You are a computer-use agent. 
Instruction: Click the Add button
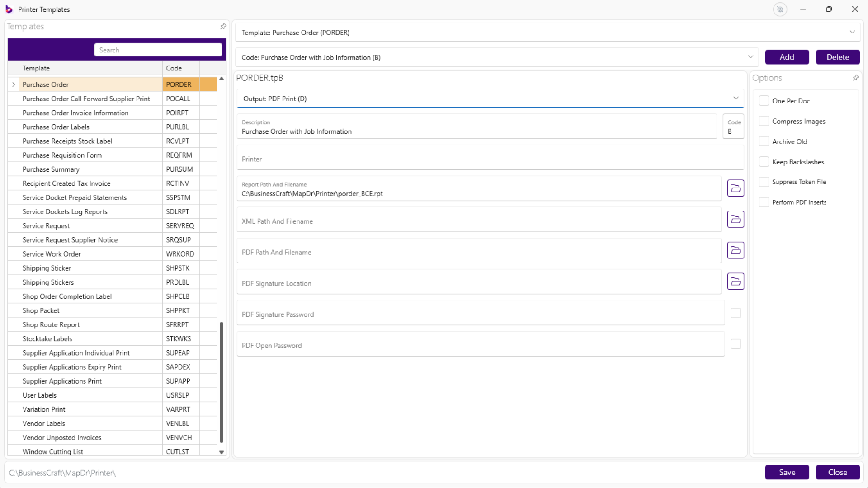[x=787, y=57]
